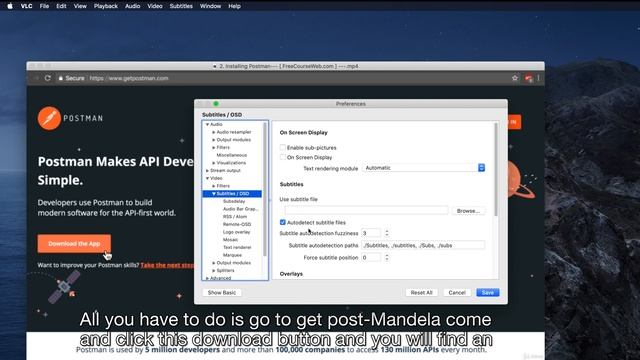The width and height of the screenshot is (640, 360).
Task: Click the Download the App button
Action: pyautogui.click(x=74, y=244)
